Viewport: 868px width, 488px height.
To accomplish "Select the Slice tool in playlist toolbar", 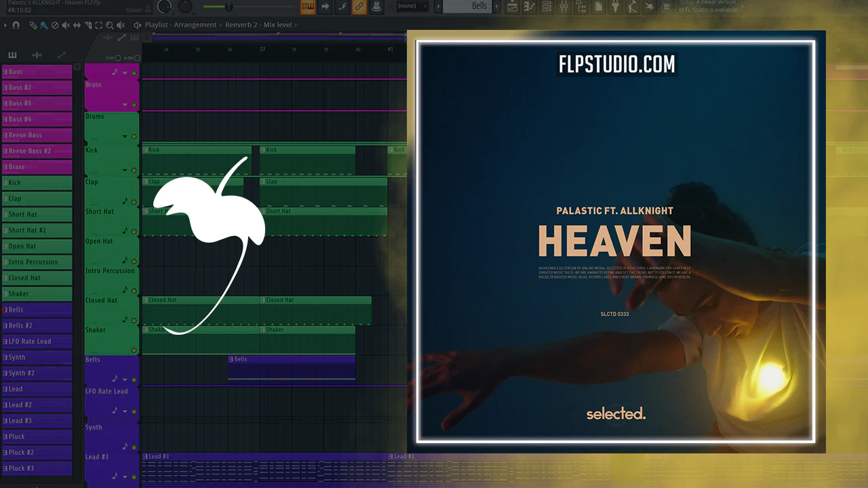I will (x=87, y=25).
